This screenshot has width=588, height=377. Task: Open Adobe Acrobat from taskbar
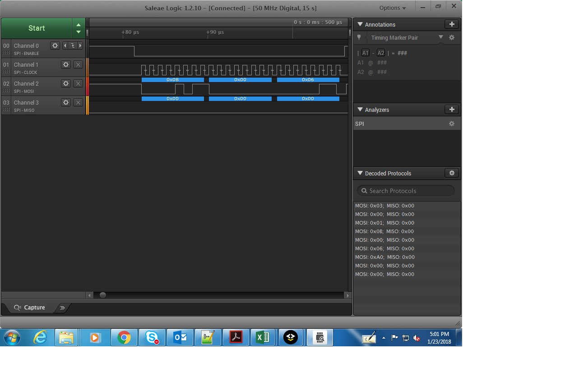click(x=236, y=337)
